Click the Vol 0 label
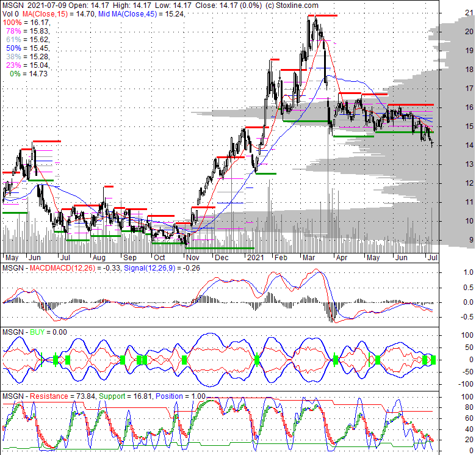The image size is (476, 455). [10, 13]
